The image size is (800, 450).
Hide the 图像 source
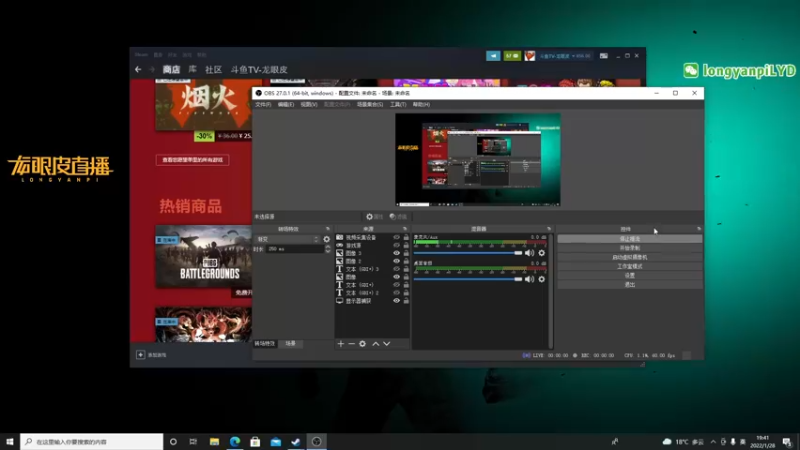(396, 277)
